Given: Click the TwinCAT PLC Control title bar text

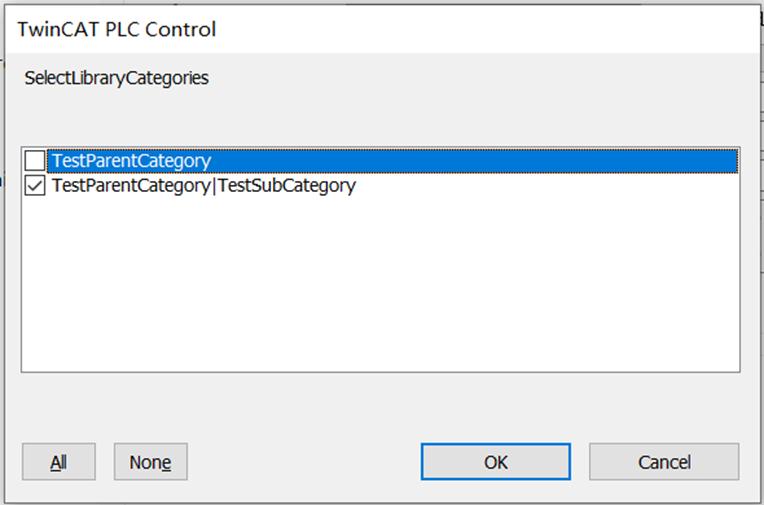Looking at the screenshot, I should pos(117,29).
